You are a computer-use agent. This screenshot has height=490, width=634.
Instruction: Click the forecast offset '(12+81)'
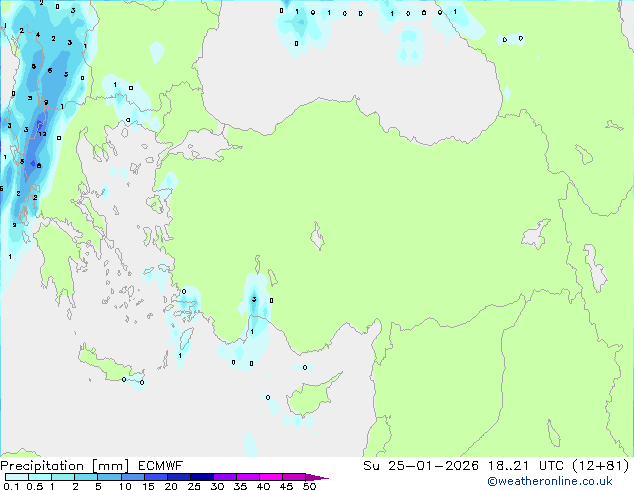point(601,466)
